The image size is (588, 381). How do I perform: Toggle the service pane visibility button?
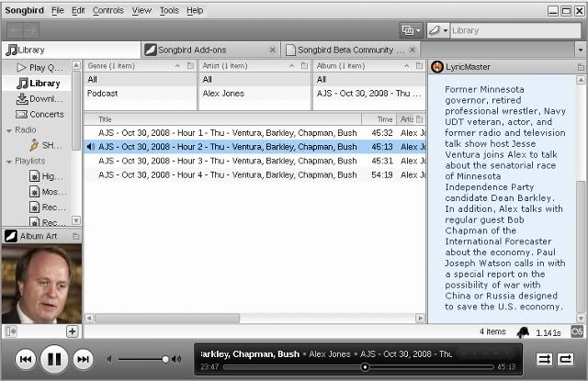coord(11,331)
